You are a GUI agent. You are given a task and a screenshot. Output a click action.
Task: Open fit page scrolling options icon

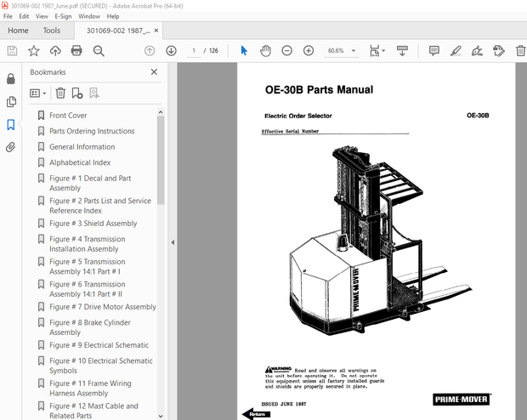point(377,51)
